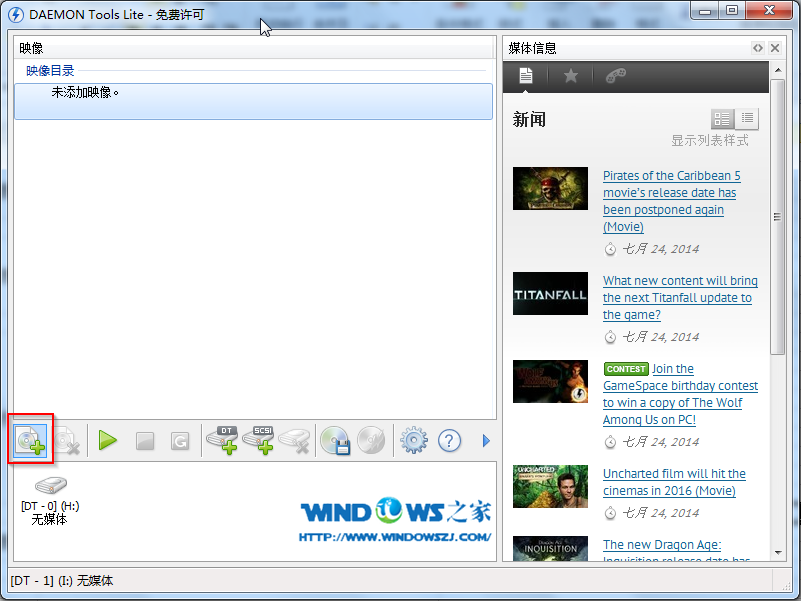Screen dimensions: 801x601
Task: Open Pirates of the Caribbean 5 news link
Action: tap(671, 201)
